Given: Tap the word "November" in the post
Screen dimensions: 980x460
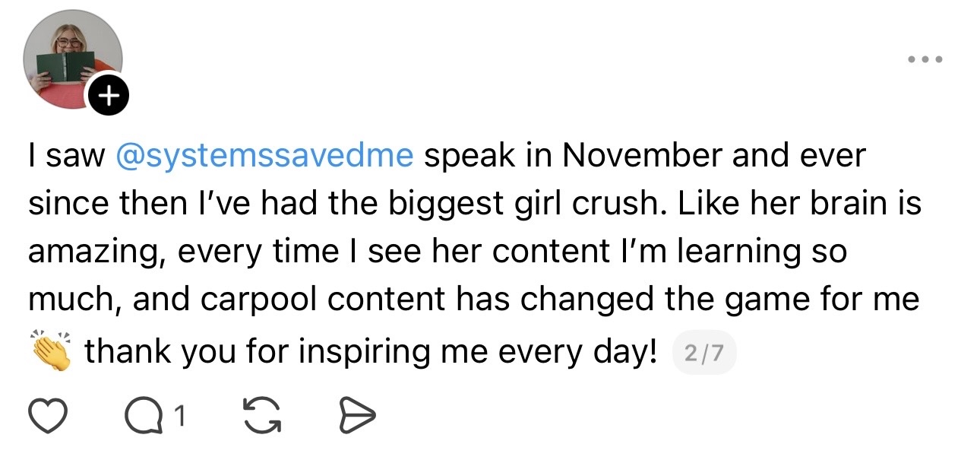Looking at the screenshot, I should tap(642, 156).
